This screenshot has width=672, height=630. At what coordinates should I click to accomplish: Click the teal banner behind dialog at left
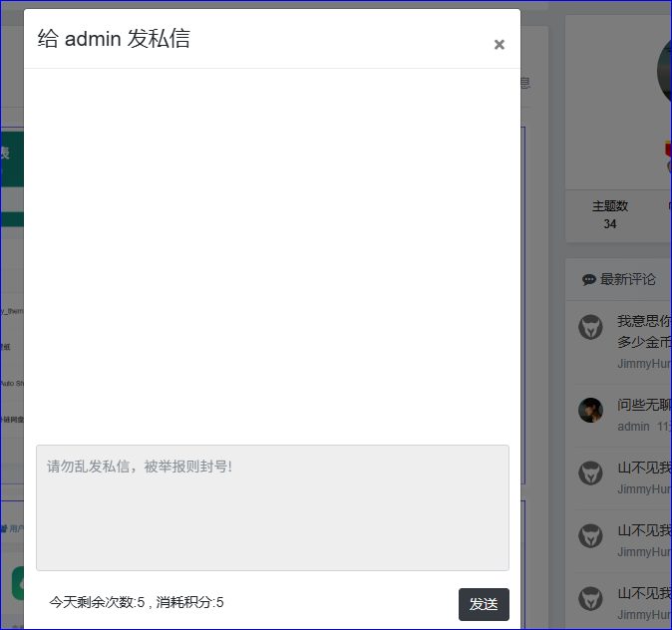[11, 159]
